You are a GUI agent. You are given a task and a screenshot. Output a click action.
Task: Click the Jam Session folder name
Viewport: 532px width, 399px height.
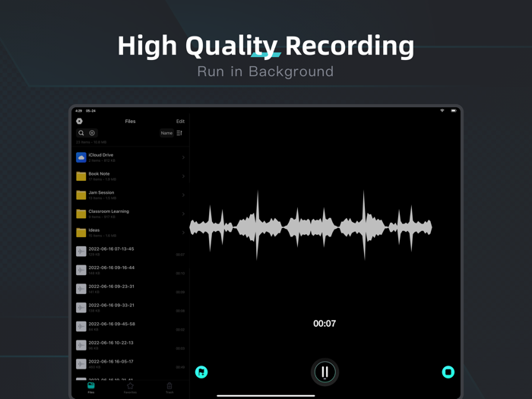coord(101,192)
